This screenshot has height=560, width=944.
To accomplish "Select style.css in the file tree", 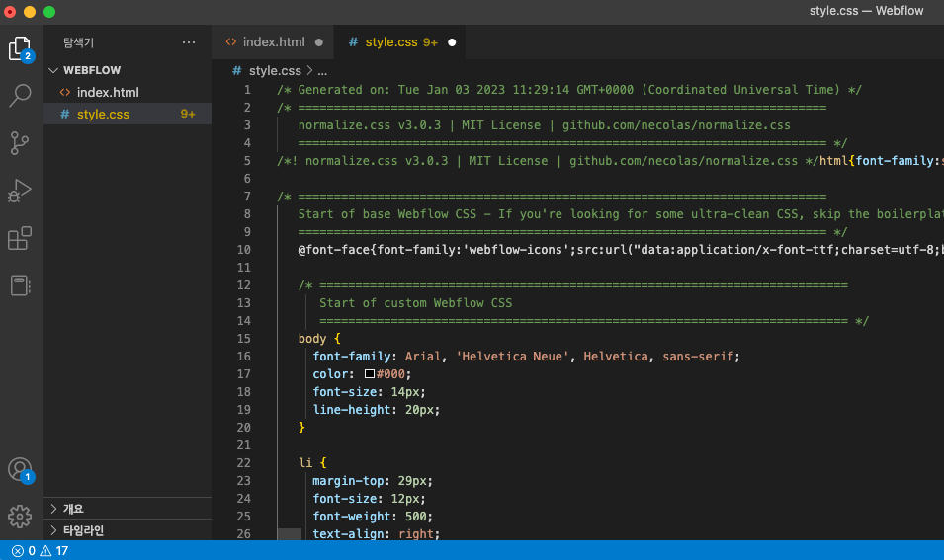I will pos(128,115).
